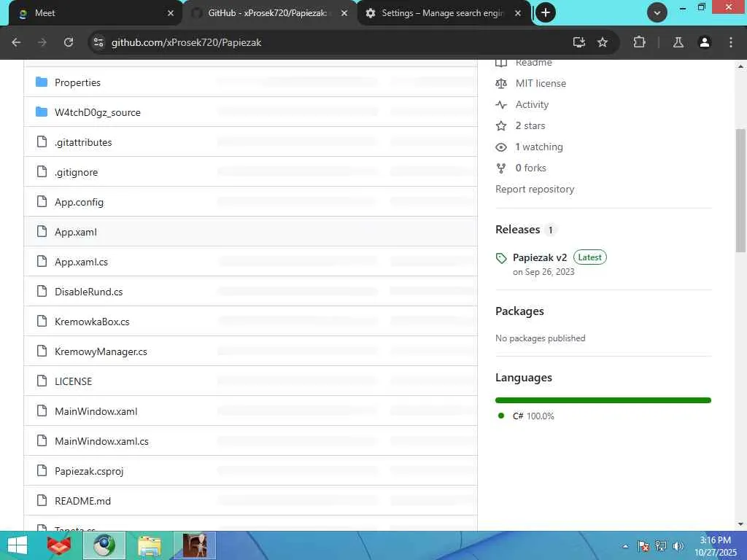View the 1 watching list
747x560 pixels.
(539, 147)
